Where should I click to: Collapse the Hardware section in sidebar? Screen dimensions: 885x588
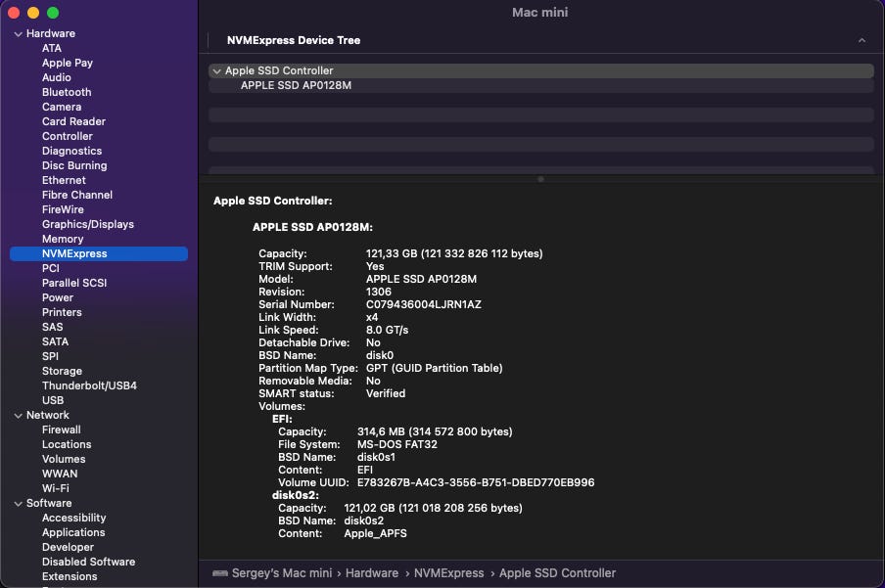click(18, 34)
